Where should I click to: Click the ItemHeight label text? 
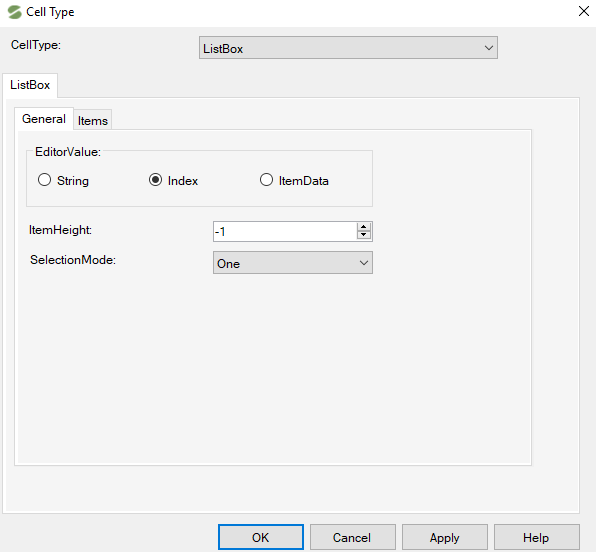pos(60,230)
